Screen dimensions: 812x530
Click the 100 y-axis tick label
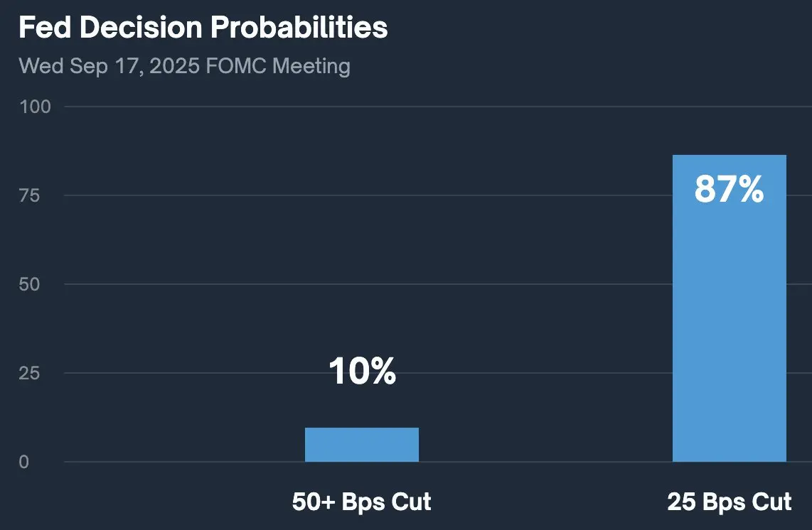tap(35, 107)
